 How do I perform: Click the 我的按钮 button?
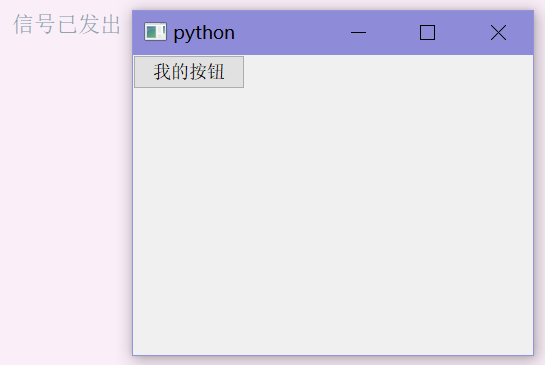189,72
